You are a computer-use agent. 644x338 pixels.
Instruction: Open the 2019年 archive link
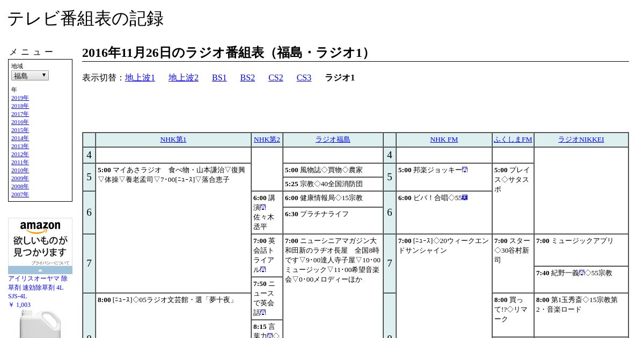pyautogui.click(x=20, y=98)
